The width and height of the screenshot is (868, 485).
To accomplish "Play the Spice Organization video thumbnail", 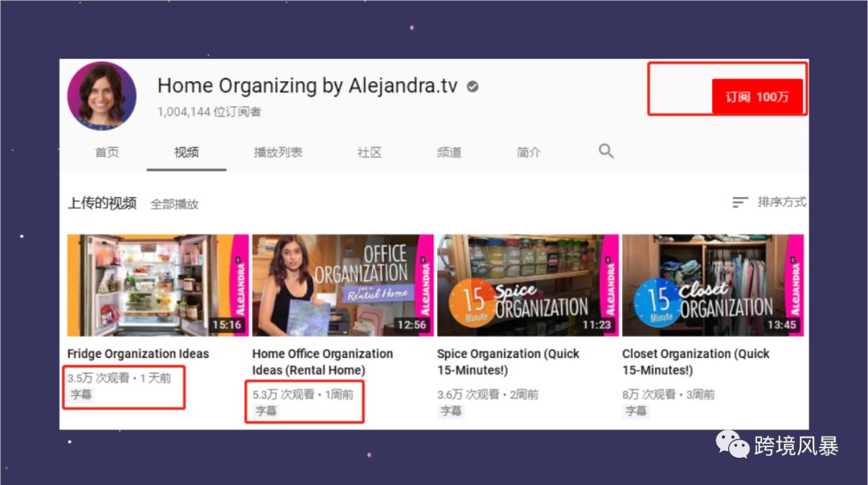I will pos(527,285).
